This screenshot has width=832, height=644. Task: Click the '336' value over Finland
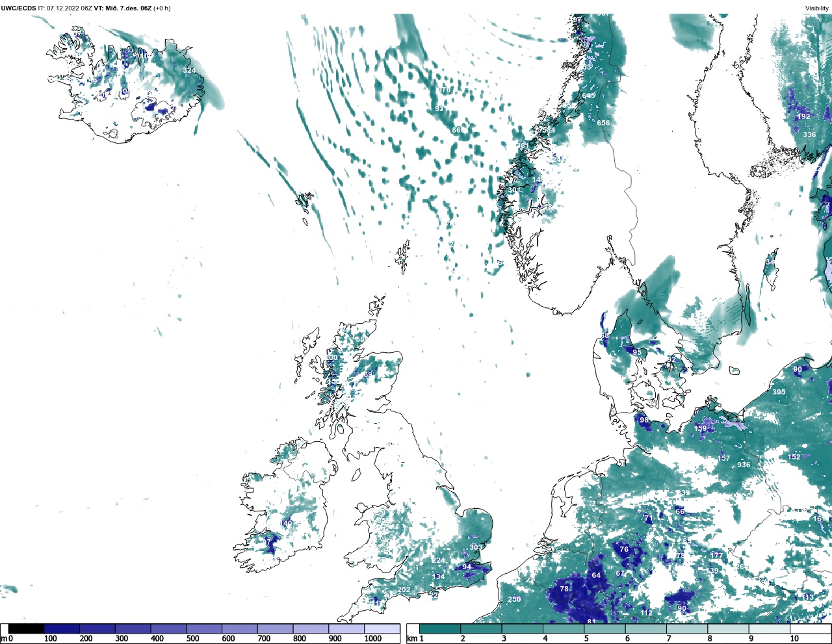click(x=809, y=135)
